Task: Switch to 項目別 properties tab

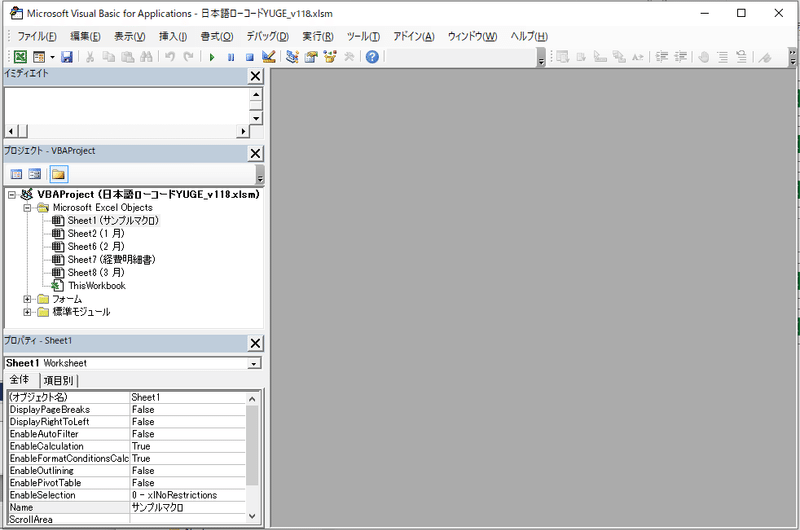Action: [58, 381]
